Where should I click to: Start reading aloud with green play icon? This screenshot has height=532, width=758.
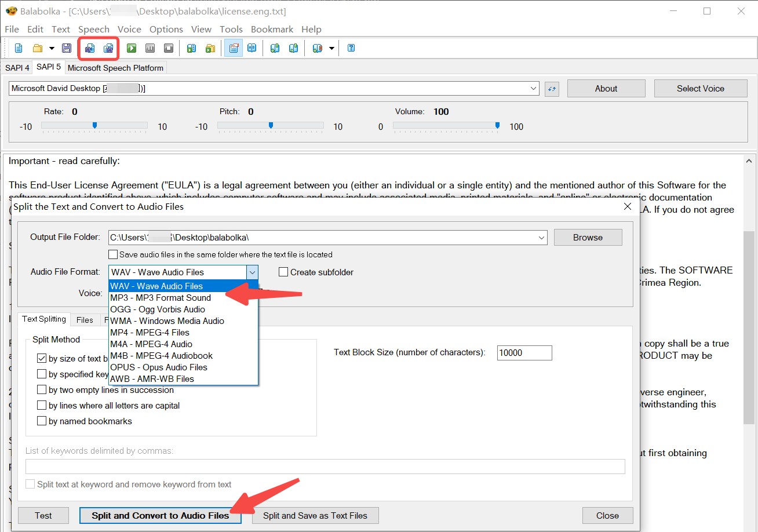132,48
